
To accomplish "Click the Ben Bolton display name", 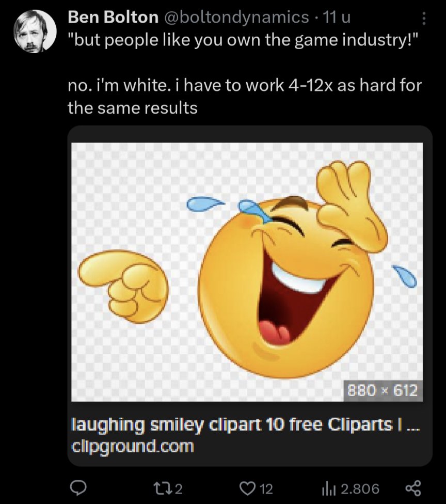I will pos(113,17).
